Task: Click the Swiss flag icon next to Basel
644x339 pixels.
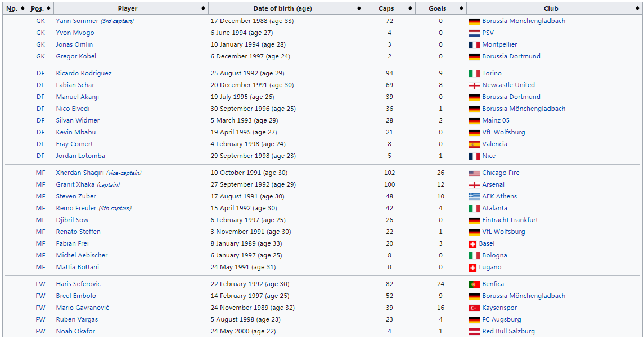Action: click(x=472, y=244)
